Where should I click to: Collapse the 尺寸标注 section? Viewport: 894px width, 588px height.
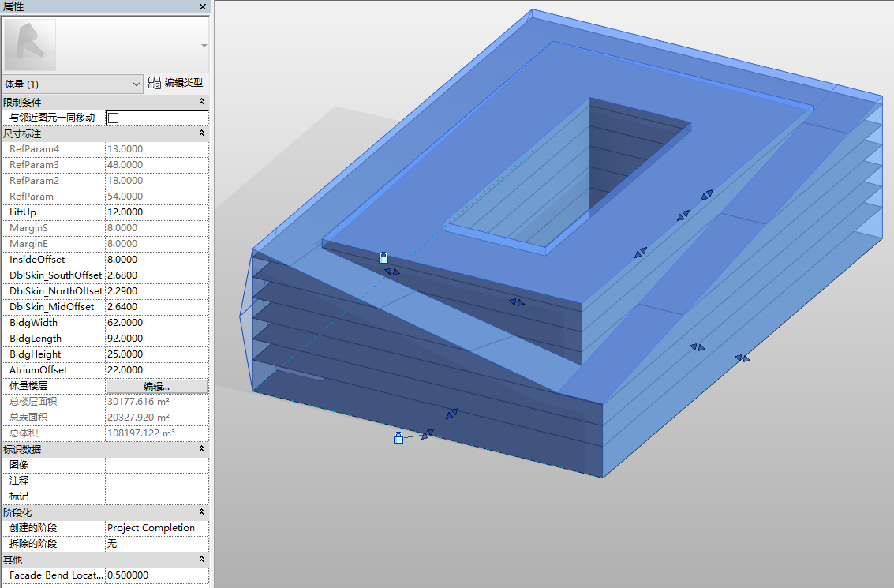(x=201, y=133)
